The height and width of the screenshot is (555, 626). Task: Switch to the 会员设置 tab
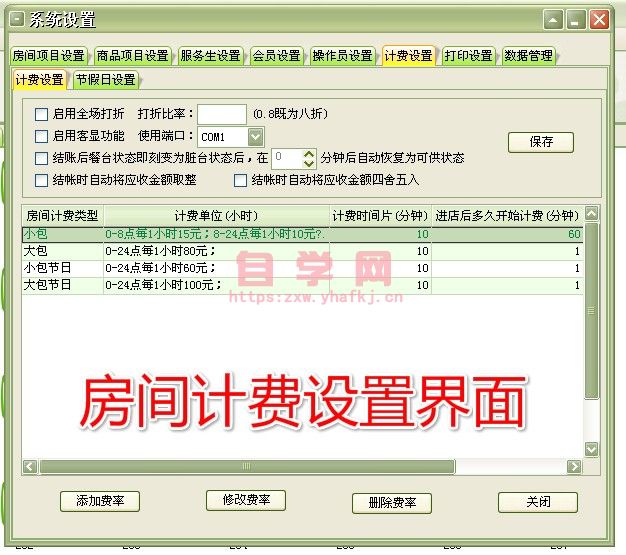276,56
